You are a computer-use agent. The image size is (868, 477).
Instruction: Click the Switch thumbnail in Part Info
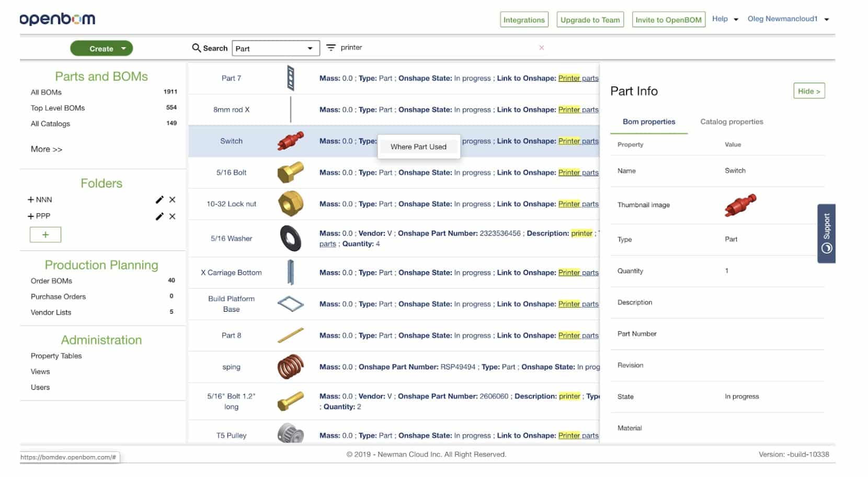740,205
